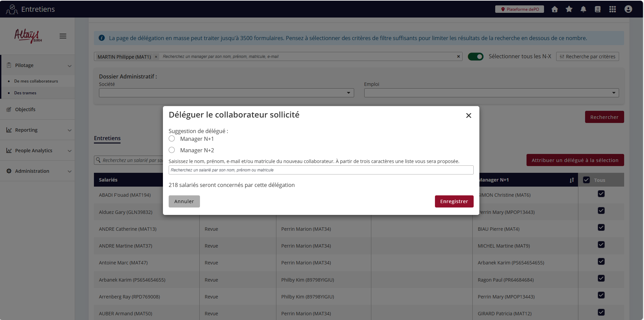
Task: Open the user account profile icon
Action: click(x=628, y=9)
